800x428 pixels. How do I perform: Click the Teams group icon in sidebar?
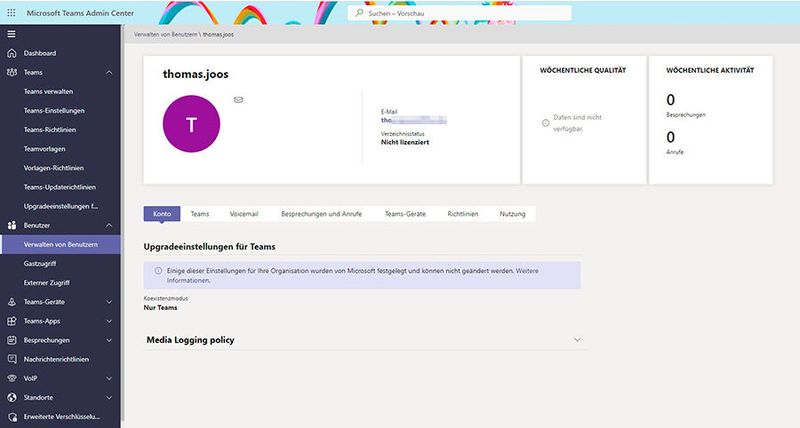point(12,72)
